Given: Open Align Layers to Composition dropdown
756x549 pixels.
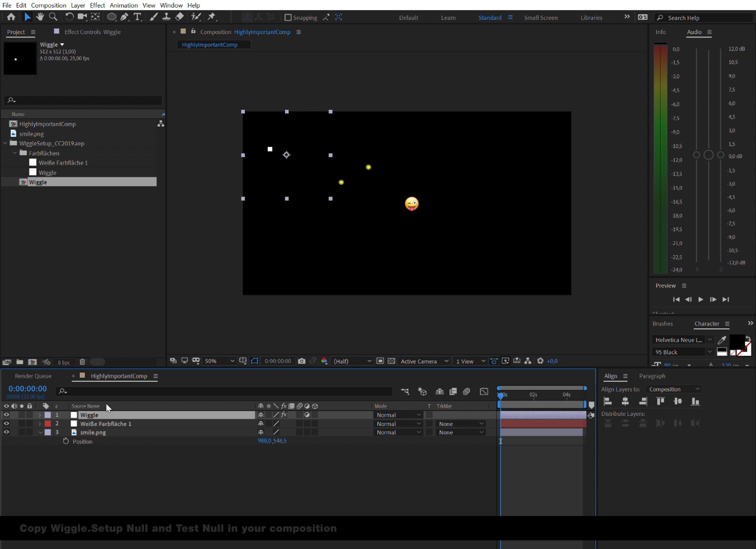Looking at the screenshot, I should (674, 389).
